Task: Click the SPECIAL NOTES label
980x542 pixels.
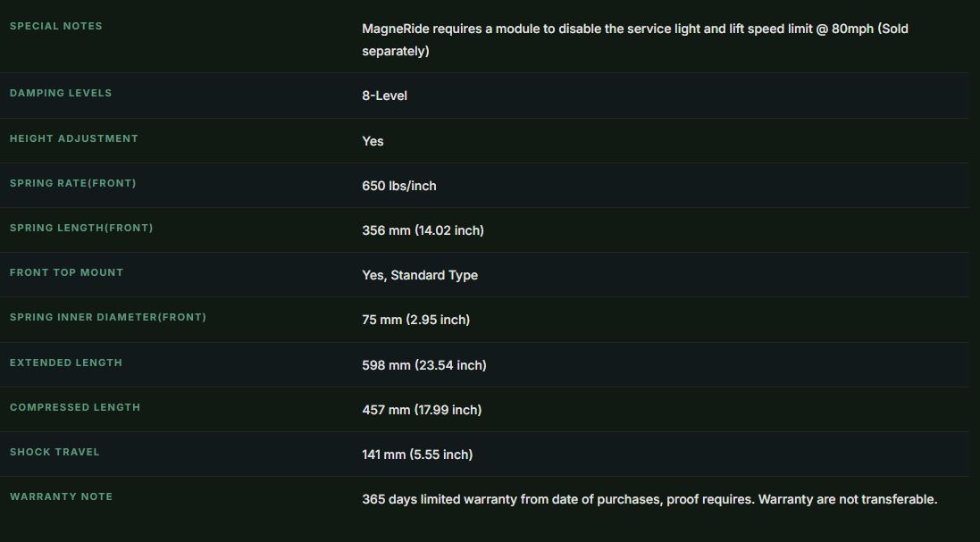Action: point(55,26)
